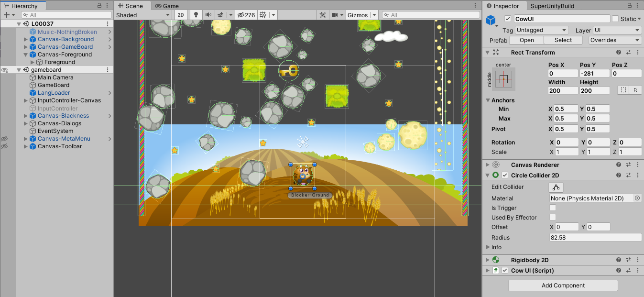Mute scene audio using the speaker icon
The height and width of the screenshot is (297, 644).
(x=208, y=15)
